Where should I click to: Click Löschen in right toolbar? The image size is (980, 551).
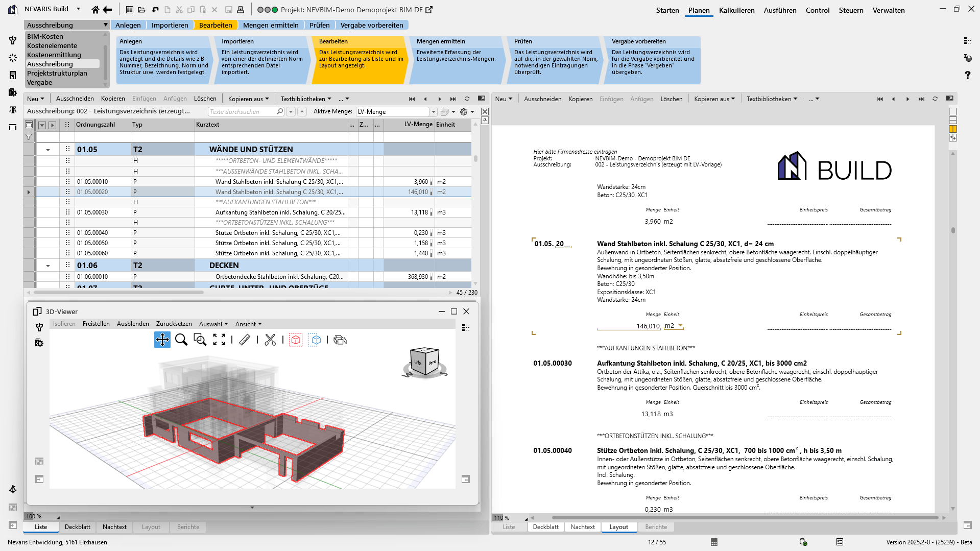point(671,99)
